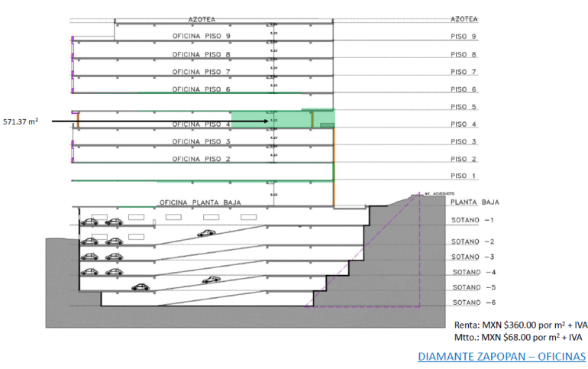Click the 571.37 m² area label

coord(21,121)
